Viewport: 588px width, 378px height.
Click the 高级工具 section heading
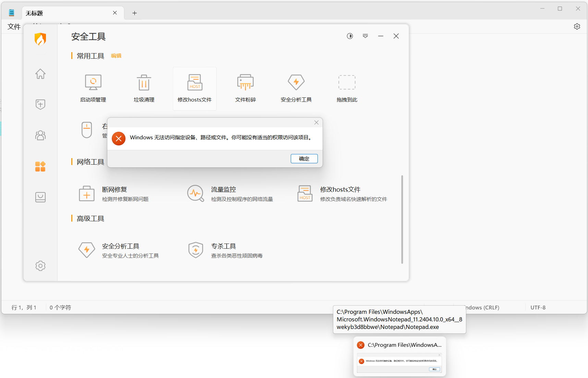coord(91,218)
